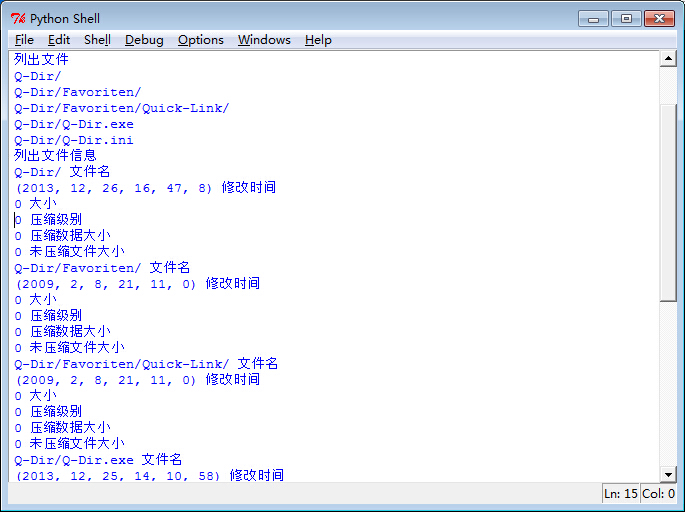Click the line 'Q-Dir/Favoriten/ 文件名'

click(102, 268)
